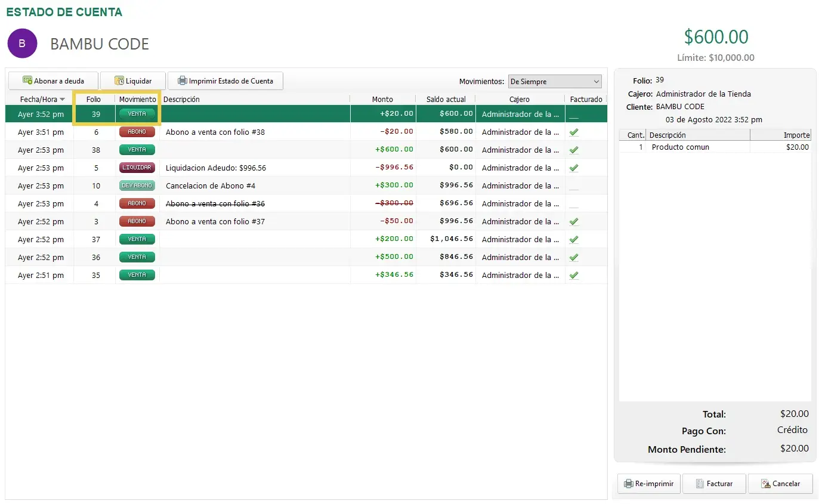The height and width of the screenshot is (504, 819).
Task: Click the Facturar button
Action: [714, 484]
